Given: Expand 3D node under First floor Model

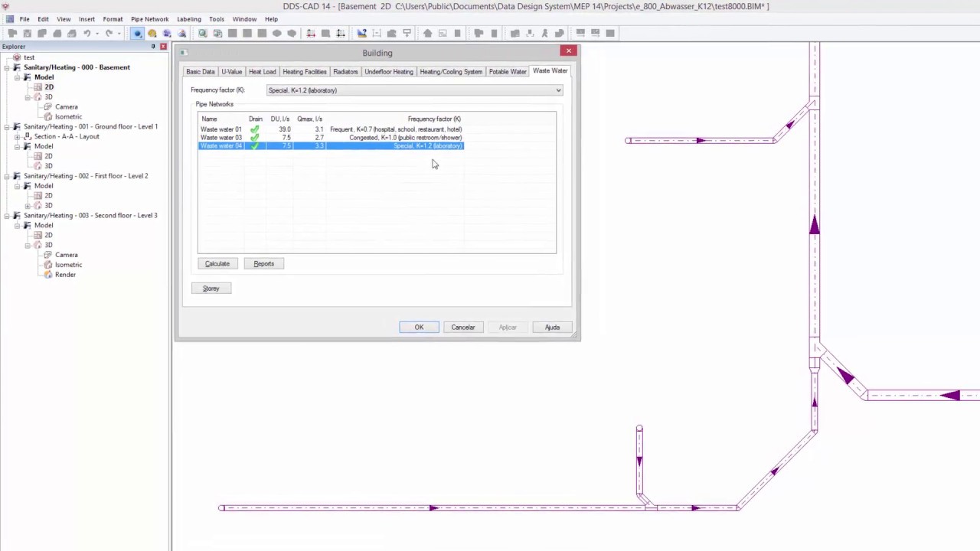Looking at the screenshot, I should (28, 206).
